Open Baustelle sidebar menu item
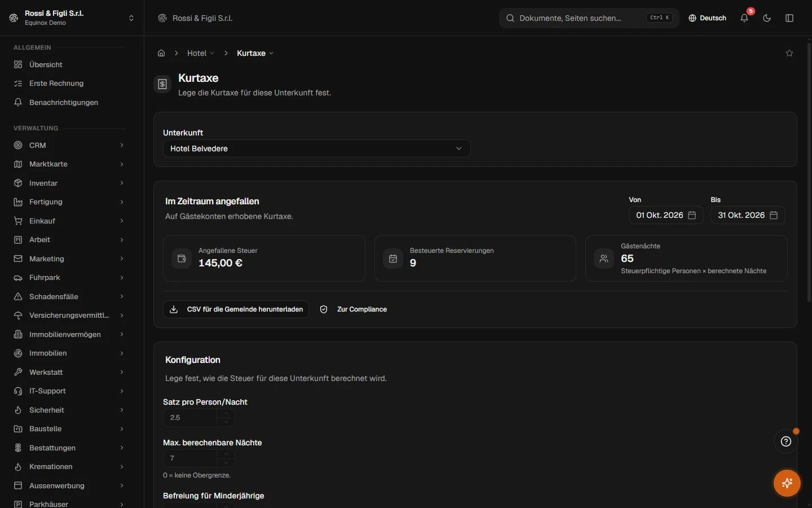The image size is (812, 508). click(69, 428)
